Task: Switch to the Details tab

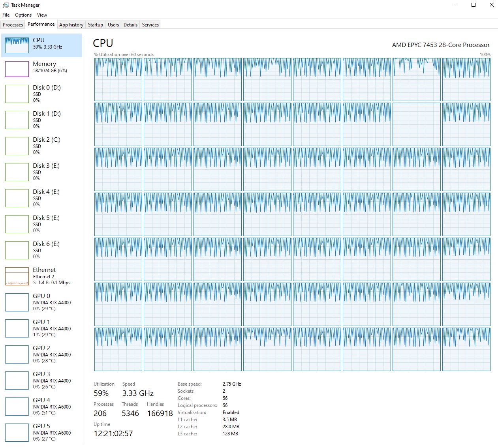Action: coord(130,24)
